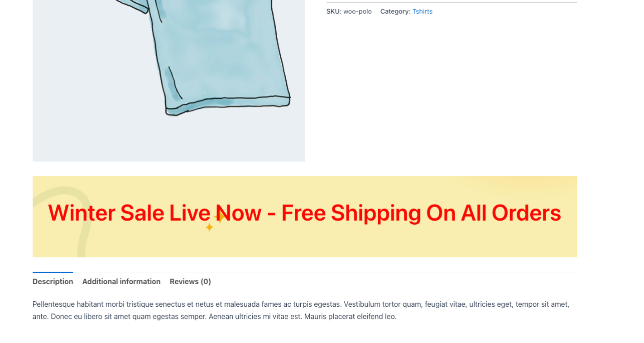Click the small gold sparkle below banner text
Image resolution: width=644 pixels, height=343 pixels.
coord(209,227)
